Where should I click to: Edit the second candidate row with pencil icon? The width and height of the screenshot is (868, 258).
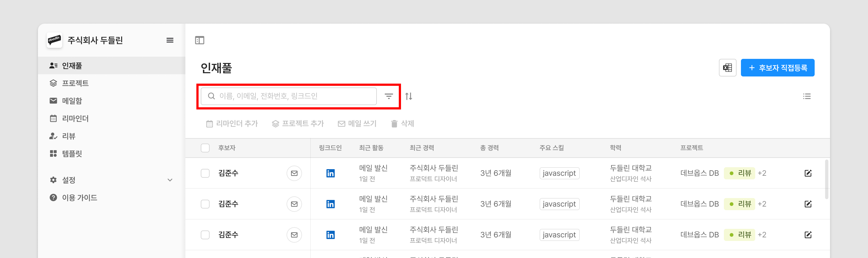point(808,204)
